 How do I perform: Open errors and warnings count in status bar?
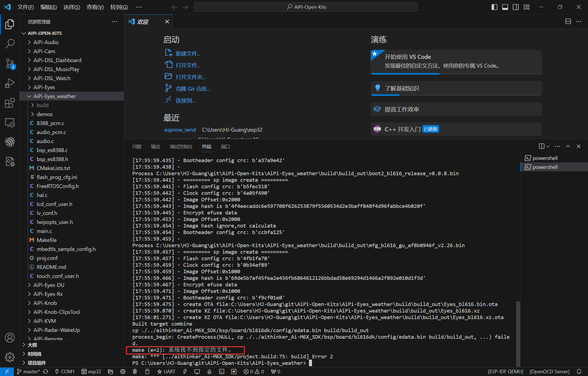254,371
